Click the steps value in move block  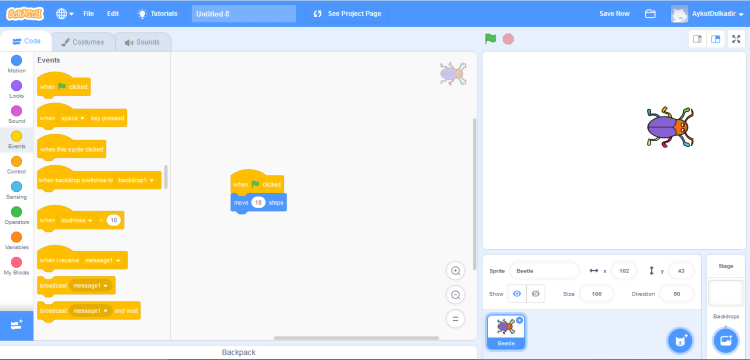click(x=258, y=203)
